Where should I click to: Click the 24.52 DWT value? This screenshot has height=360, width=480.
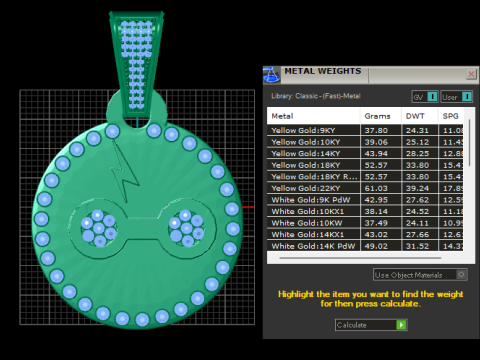417,211
